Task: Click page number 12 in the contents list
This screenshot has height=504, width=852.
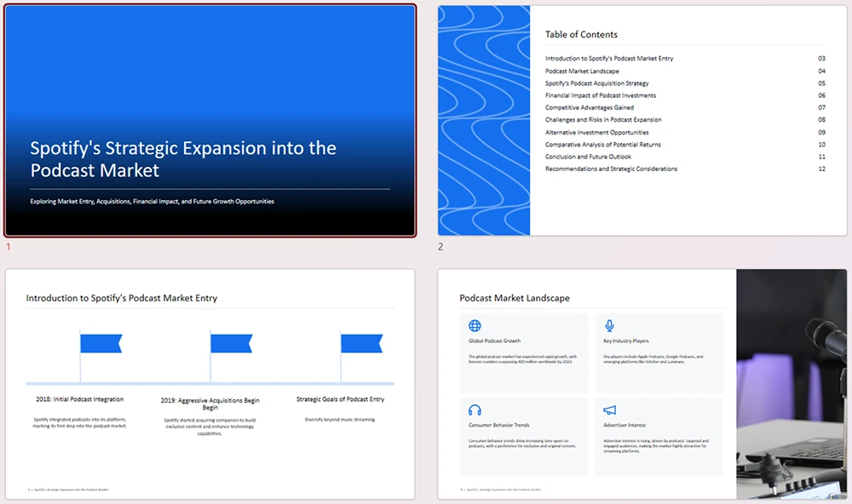Action: tap(821, 169)
